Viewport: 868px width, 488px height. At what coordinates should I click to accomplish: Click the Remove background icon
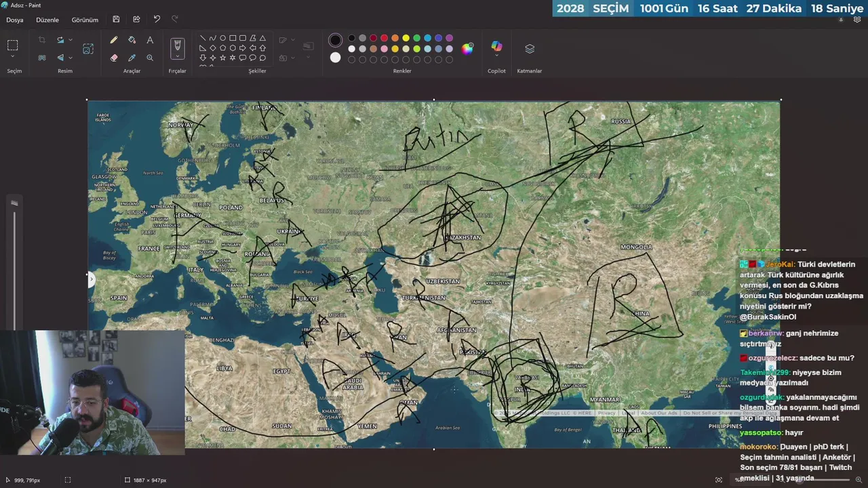pyautogui.click(x=42, y=58)
